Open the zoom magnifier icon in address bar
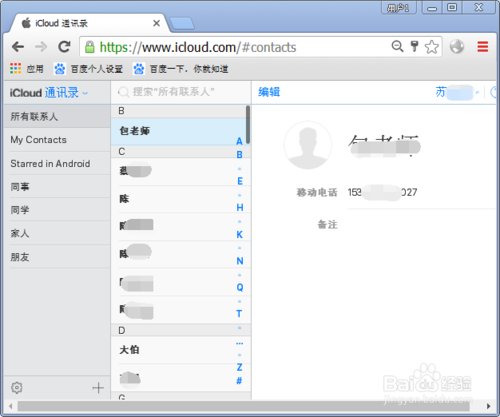Screen dimensions: 500x417 point(397,46)
